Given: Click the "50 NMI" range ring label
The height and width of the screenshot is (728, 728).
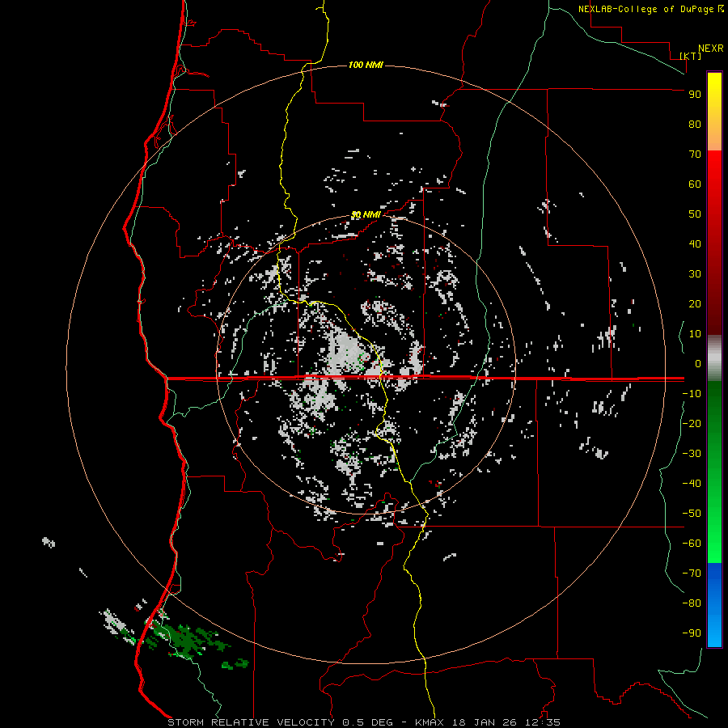Looking at the screenshot, I should pyautogui.click(x=366, y=214).
